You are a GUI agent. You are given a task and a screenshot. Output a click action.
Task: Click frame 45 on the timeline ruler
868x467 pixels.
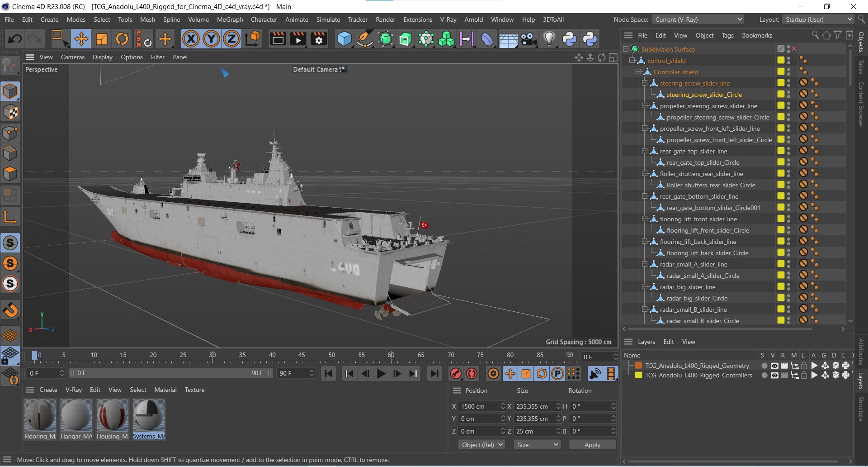click(x=302, y=355)
